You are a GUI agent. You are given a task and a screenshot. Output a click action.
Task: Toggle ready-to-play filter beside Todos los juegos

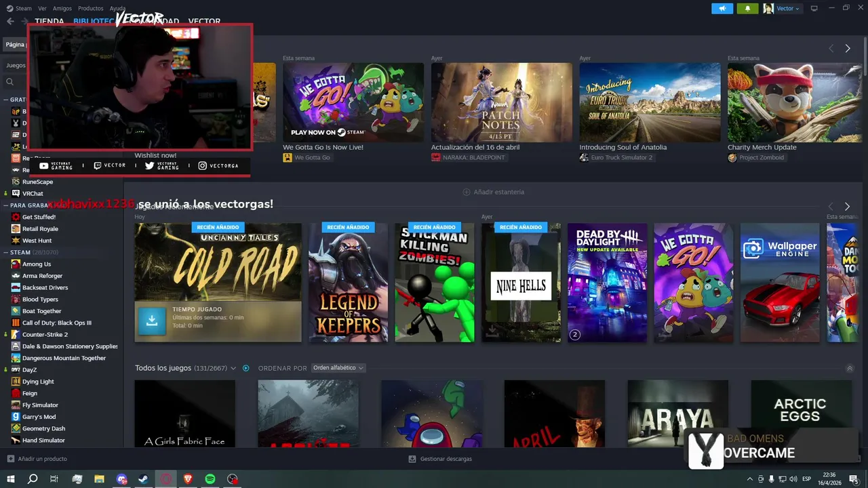(246, 368)
